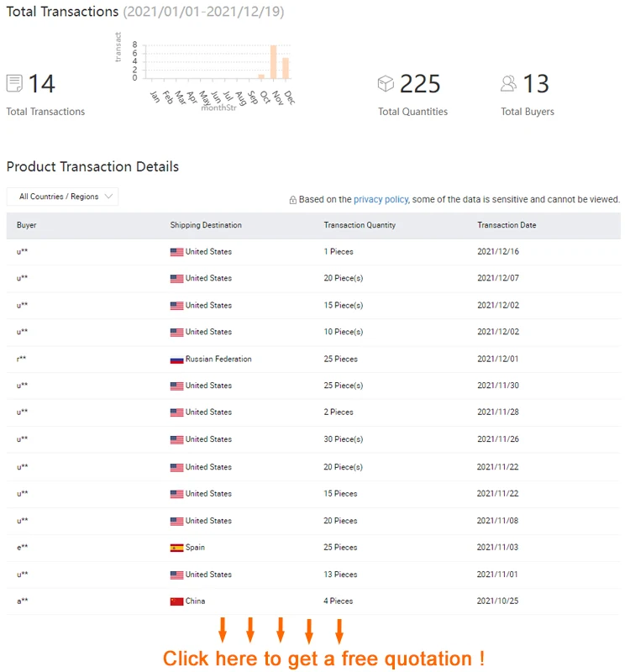The image size is (630, 672).
Task: Click the tallest November bar in chart
Action: click(x=274, y=62)
